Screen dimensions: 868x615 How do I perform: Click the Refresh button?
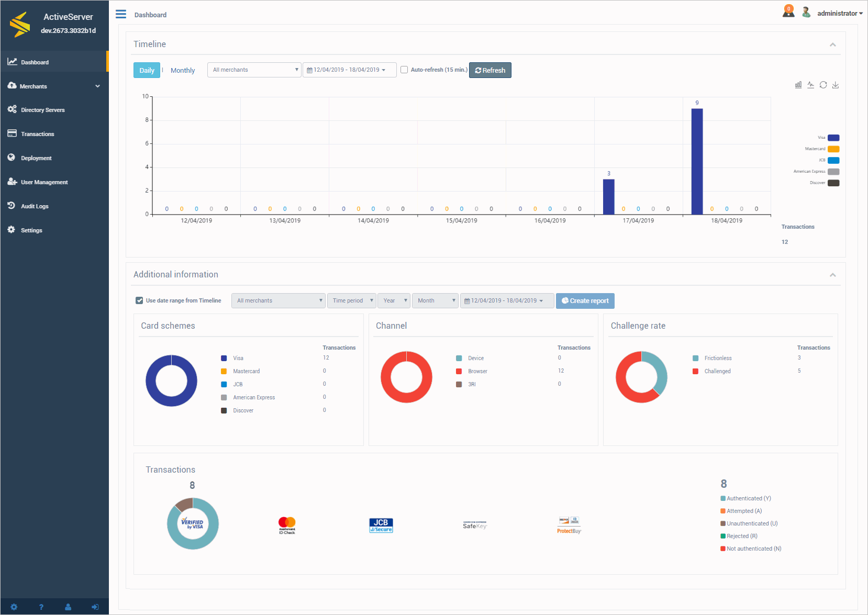490,70
